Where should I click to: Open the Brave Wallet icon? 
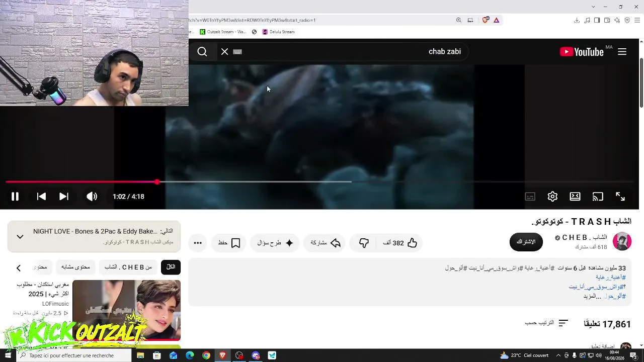click(607, 20)
